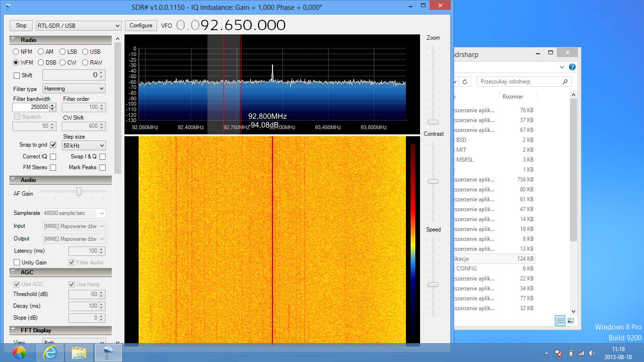
Task: Collapse the Radio panel section
Action: point(13,40)
